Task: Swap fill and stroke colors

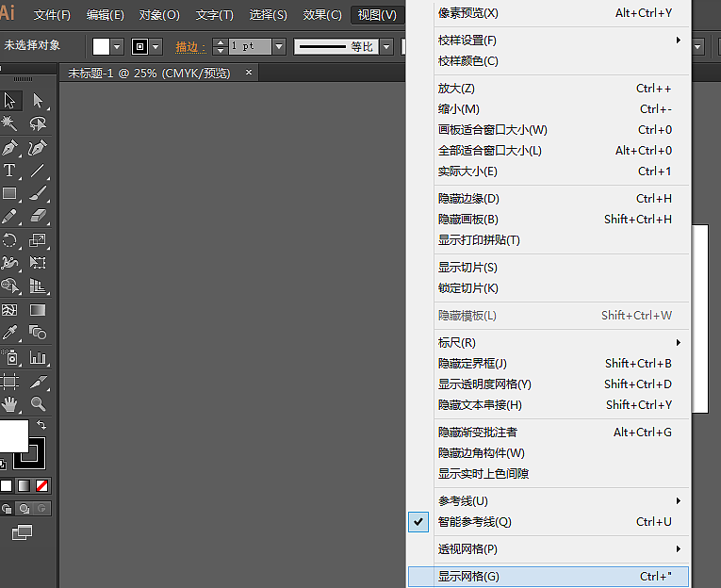Action: pyautogui.click(x=41, y=424)
